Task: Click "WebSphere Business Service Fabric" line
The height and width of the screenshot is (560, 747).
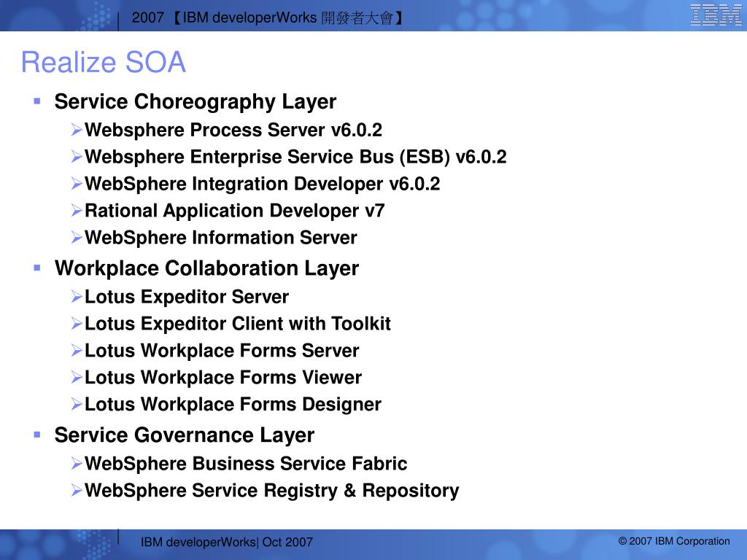Action: click(x=246, y=464)
